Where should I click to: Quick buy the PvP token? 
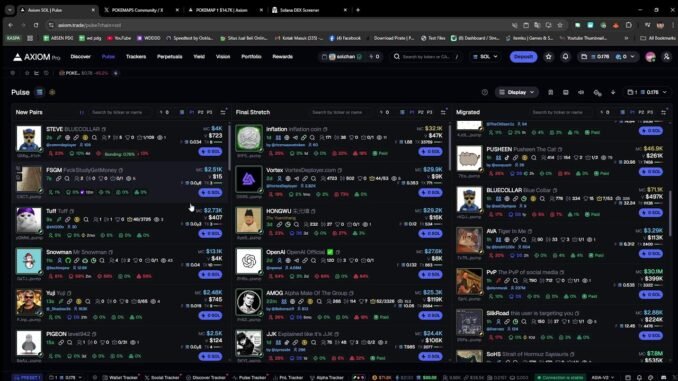(651, 295)
